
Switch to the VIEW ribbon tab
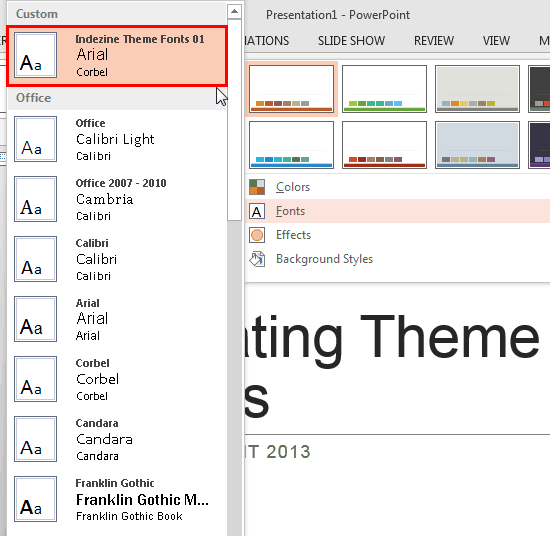tap(496, 41)
